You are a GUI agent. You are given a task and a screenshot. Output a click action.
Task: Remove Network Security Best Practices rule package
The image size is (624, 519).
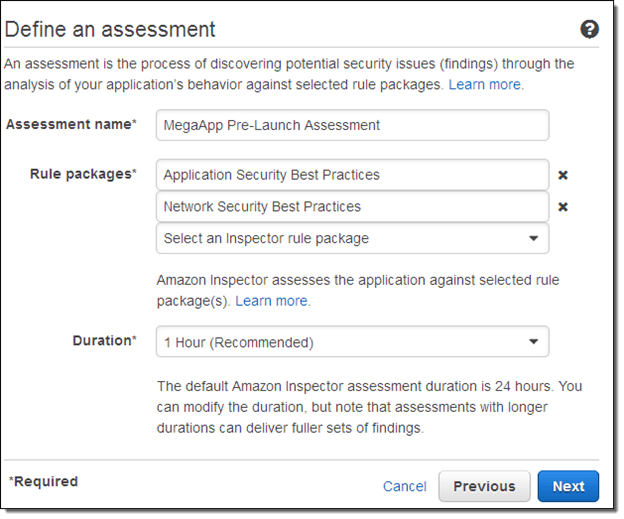(563, 207)
